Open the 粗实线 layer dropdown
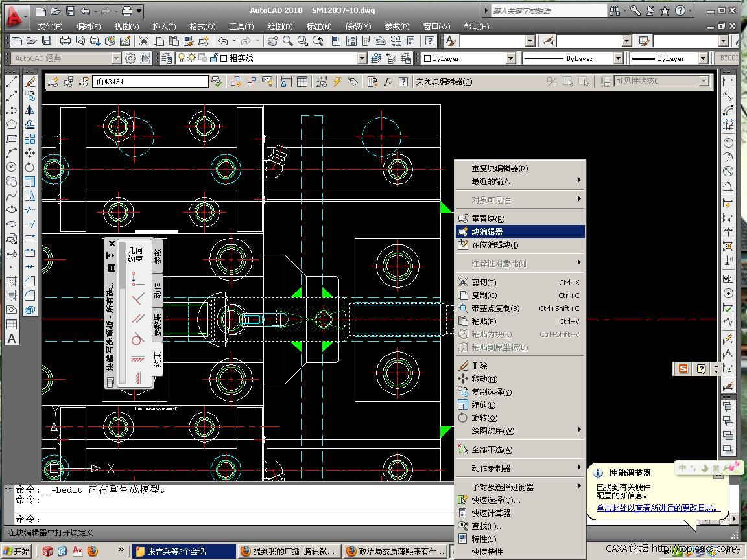The height and width of the screenshot is (560, 747). pos(362,58)
